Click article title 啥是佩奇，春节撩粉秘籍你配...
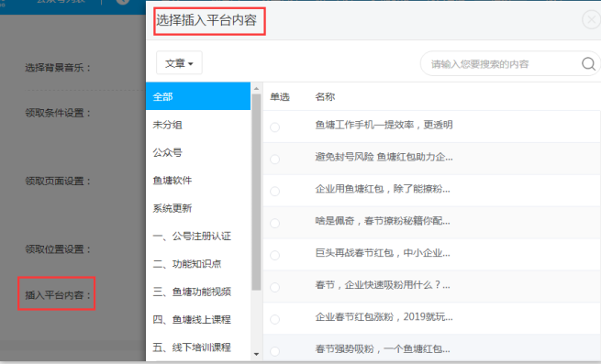 point(383,221)
